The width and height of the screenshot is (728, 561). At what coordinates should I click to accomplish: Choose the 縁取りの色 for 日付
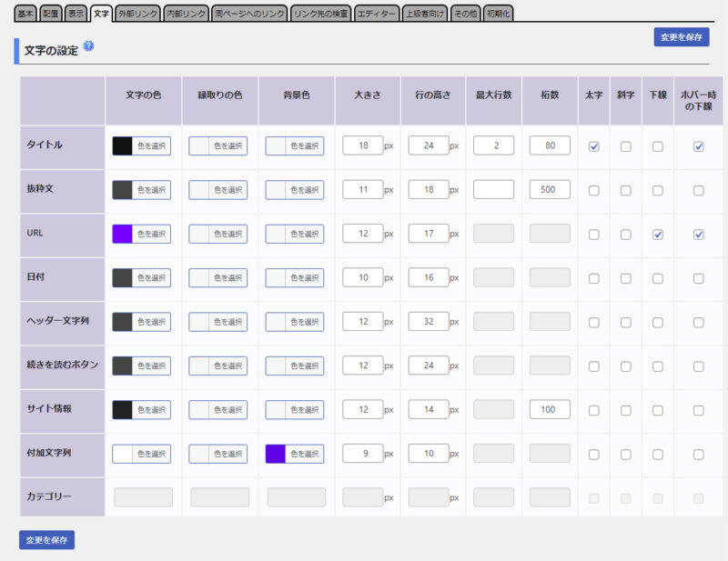pyautogui.click(x=217, y=277)
